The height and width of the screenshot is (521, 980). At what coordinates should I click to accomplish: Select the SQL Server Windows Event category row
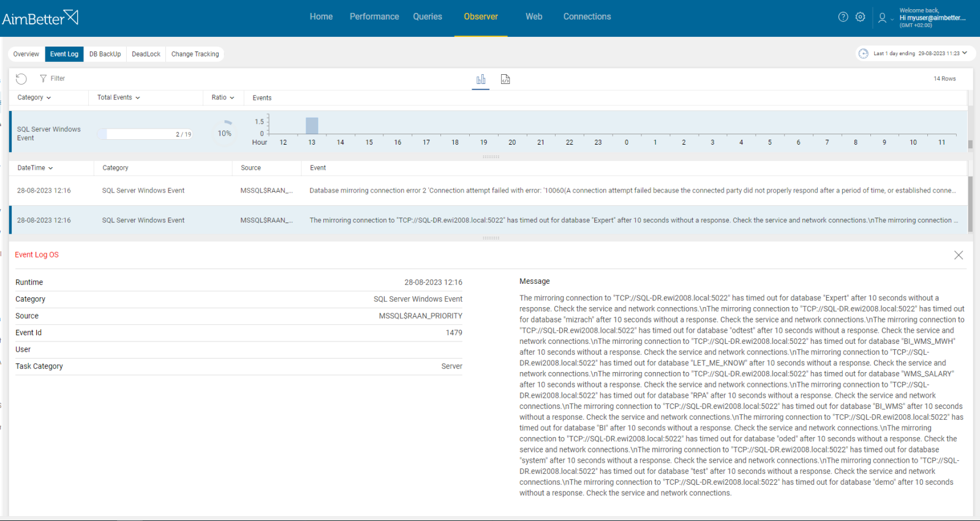tap(488, 133)
